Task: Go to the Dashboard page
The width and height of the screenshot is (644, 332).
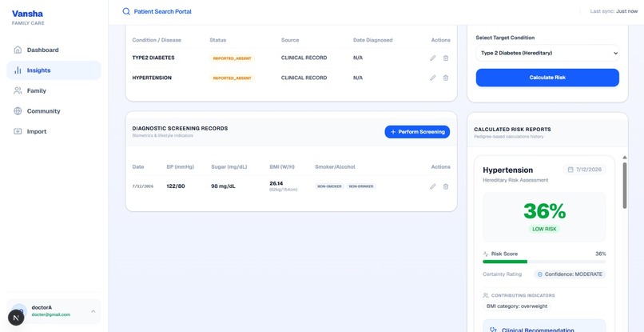Action: [54, 50]
